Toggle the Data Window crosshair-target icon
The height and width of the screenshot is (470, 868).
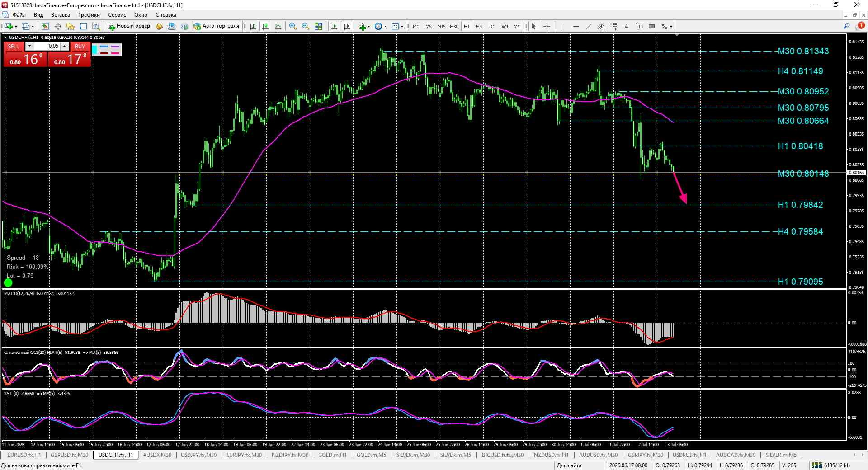tap(58, 26)
